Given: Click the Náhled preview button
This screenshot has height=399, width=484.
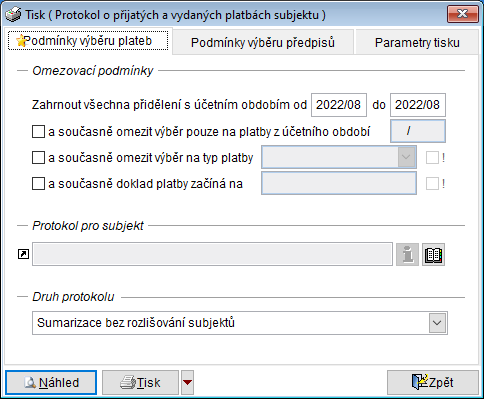Looking at the screenshot, I should (51, 382).
